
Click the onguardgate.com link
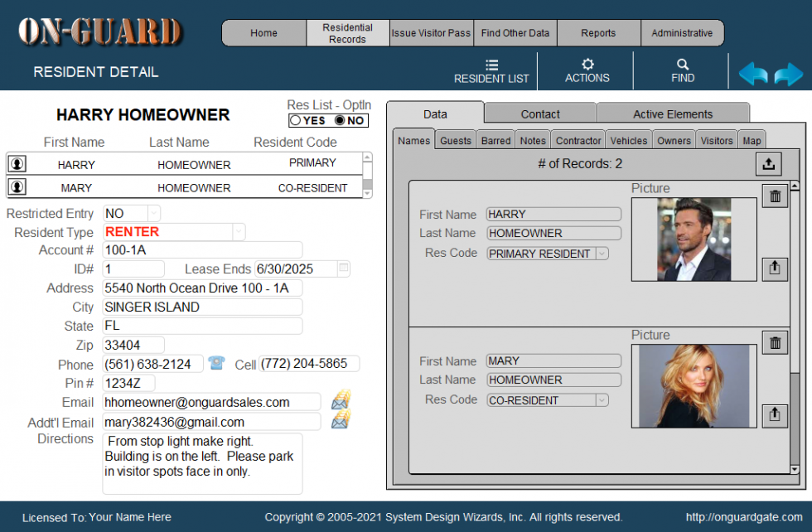tap(744, 517)
